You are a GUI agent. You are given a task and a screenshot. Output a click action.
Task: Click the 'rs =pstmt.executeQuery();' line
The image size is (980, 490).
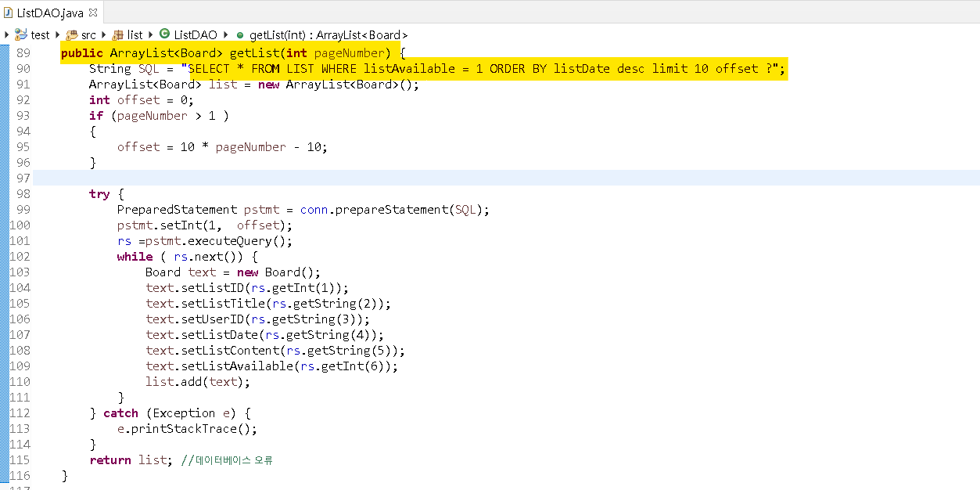pyautogui.click(x=205, y=240)
